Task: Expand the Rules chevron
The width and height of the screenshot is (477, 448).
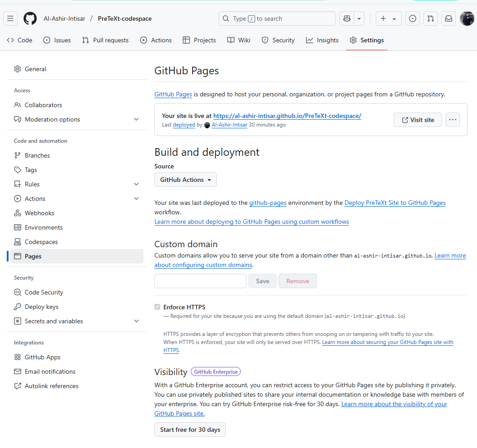Action: (x=136, y=184)
